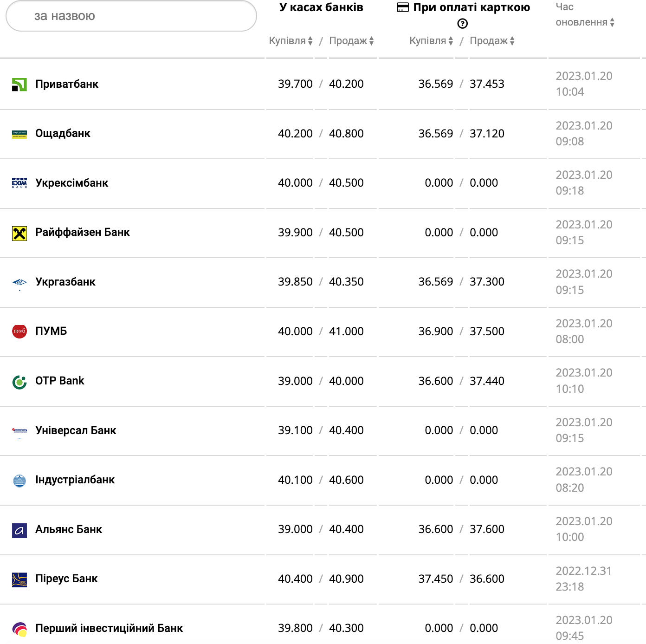Click the OTP Bank green logo

coord(19,382)
